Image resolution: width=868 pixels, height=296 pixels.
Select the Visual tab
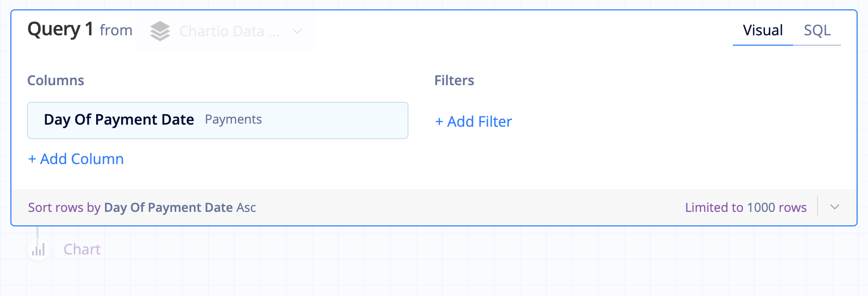pyautogui.click(x=762, y=30)
